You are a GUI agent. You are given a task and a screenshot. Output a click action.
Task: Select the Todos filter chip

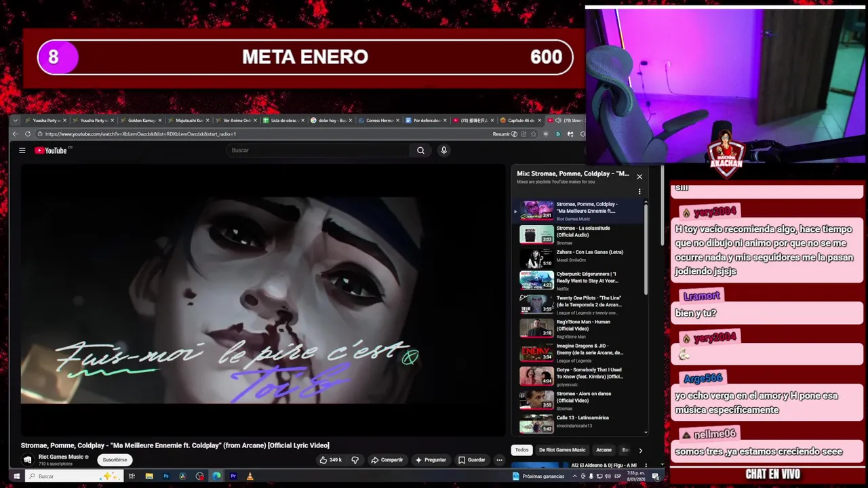pos(521,450)
